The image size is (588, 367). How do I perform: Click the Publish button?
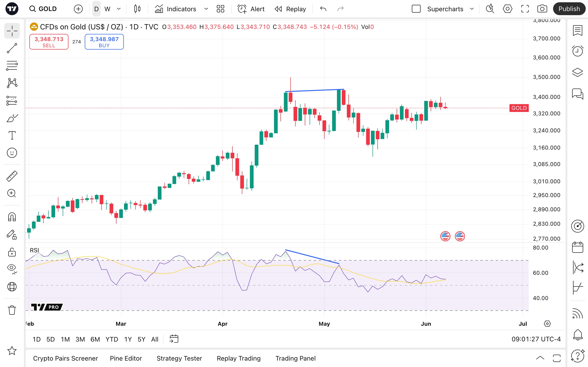[x=569, y=9]
